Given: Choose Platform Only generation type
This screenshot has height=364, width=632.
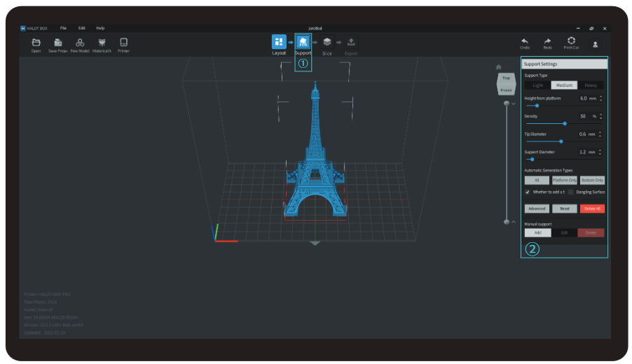Looking at the screenshot, I should (565, 181).
